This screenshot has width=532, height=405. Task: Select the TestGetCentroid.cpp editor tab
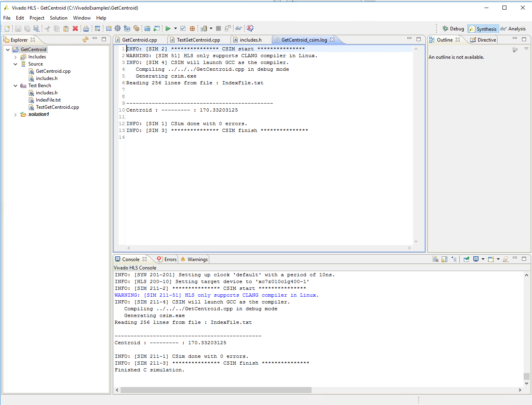(198, 40)
